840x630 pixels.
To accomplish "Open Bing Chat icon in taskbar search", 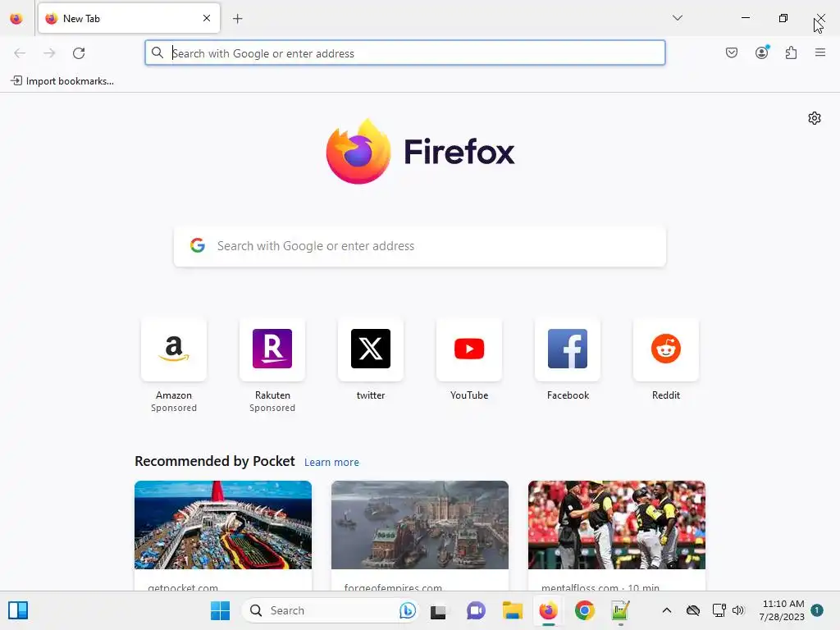I will click(407, 610).
